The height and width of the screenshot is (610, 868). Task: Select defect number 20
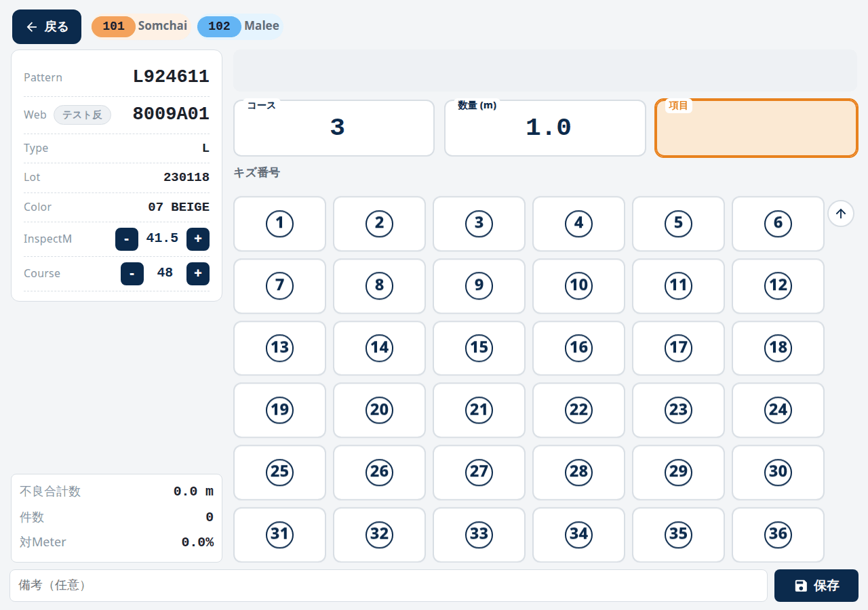click(x=379, y=410)
